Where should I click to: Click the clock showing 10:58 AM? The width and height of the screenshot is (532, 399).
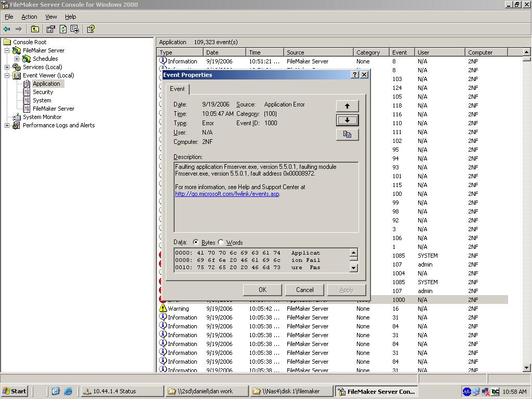point(514,392)
